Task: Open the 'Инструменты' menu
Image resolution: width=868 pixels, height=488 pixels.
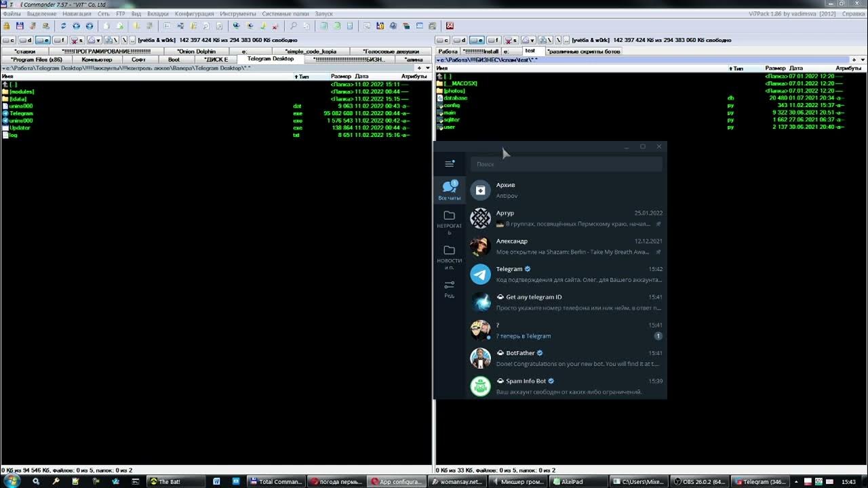Action: coord(237,14)
